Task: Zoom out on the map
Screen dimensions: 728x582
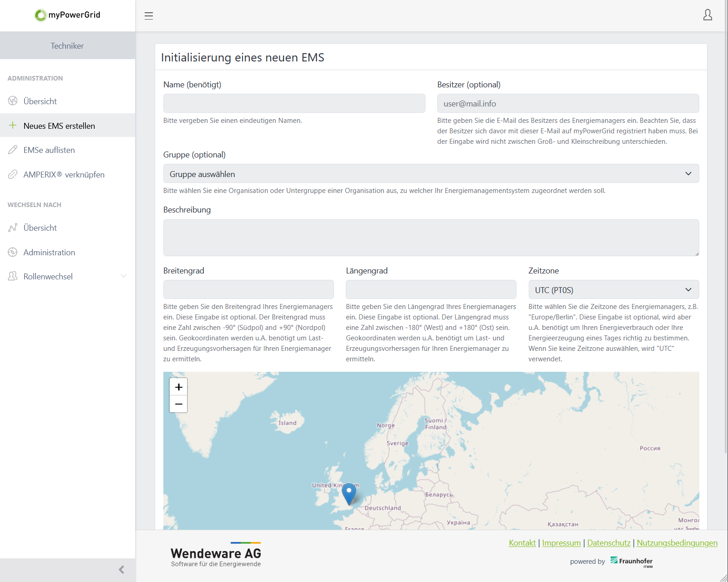Action: (178, 404)
